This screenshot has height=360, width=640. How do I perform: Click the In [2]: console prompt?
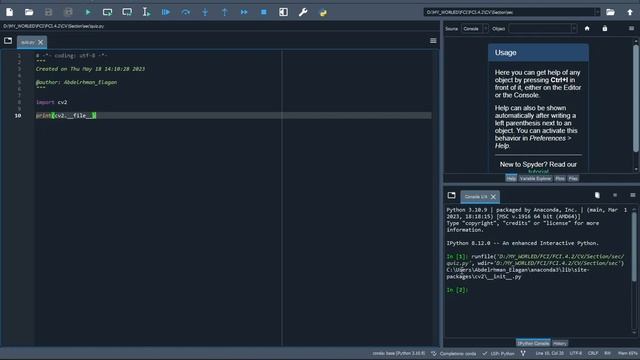[457, 290]
